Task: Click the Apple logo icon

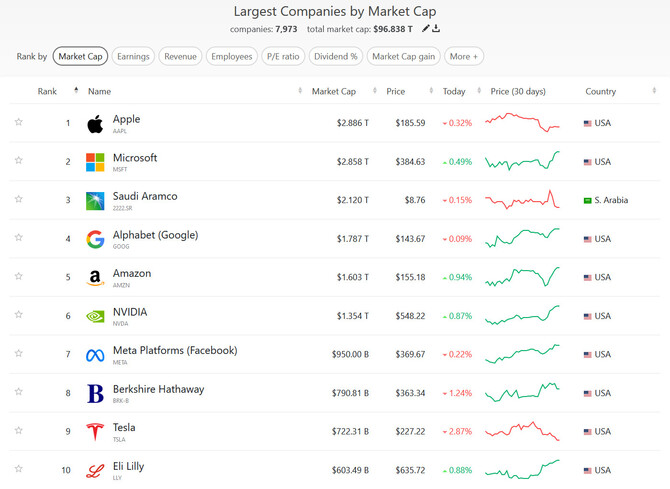Action: coord(95,124)
